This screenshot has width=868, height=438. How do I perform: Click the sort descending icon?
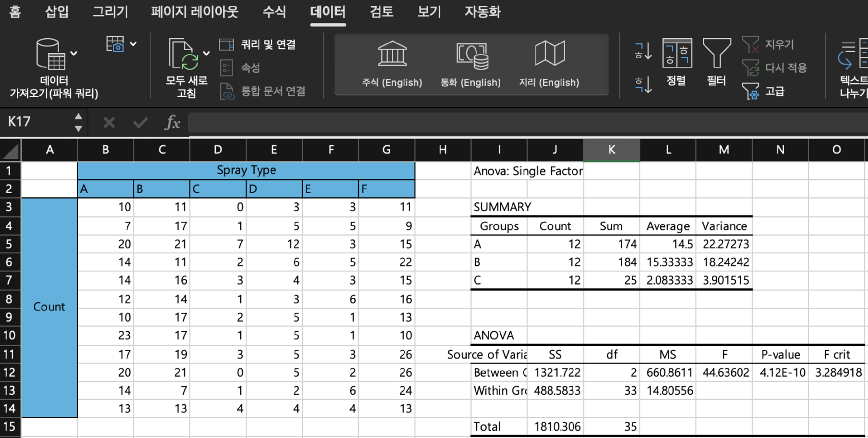click(643, 84)
